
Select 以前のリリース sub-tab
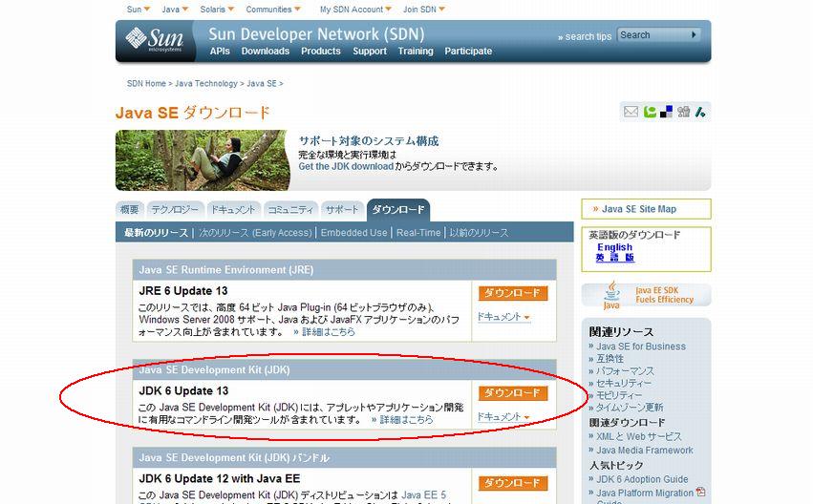pos(479,233)
